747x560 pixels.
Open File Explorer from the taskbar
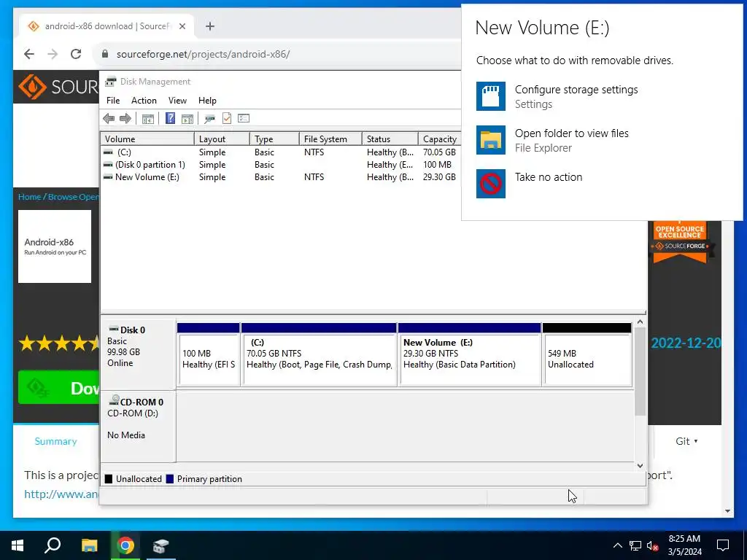89,545
